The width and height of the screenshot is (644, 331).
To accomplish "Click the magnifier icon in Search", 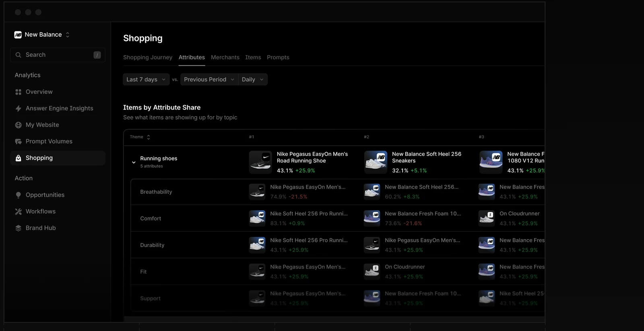I will (x=18, y=55).
